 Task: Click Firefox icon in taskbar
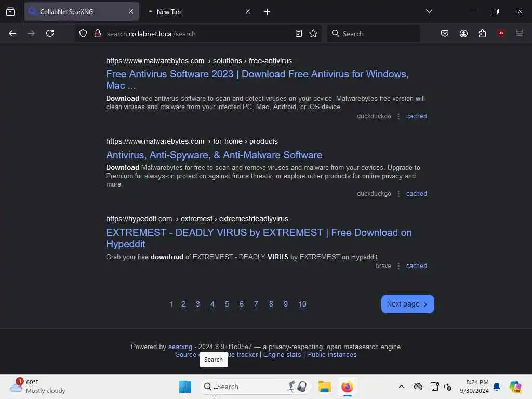pyautogui.click(x=347, y=387)
